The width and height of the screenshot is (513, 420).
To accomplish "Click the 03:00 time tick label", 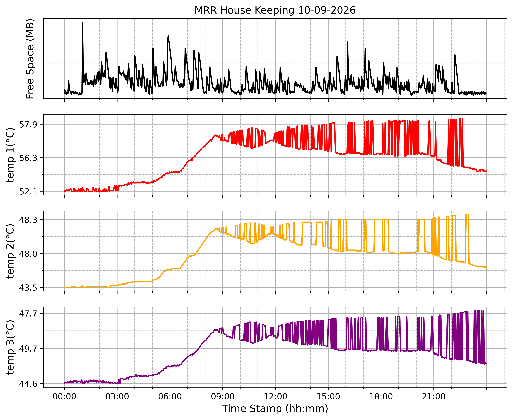I will pyautogui.click(x=117, y=397).
